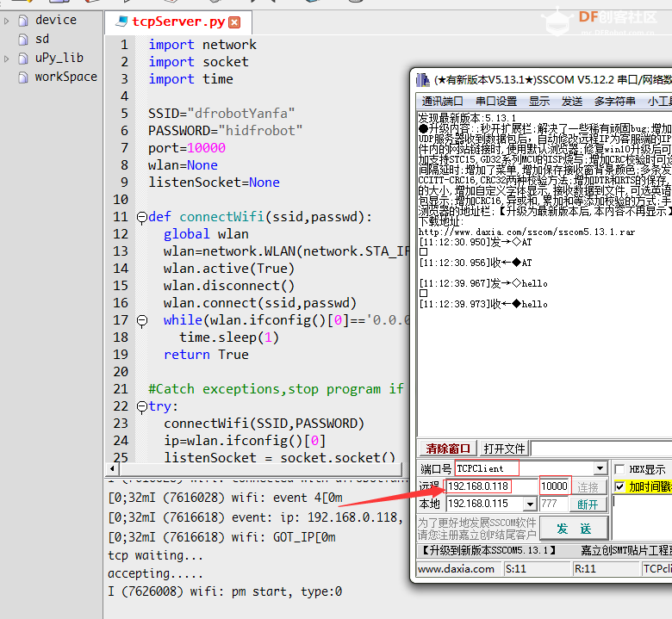Switch to the tcpServer.py editor tab
The image size is (672, 619).
point(177,22)
